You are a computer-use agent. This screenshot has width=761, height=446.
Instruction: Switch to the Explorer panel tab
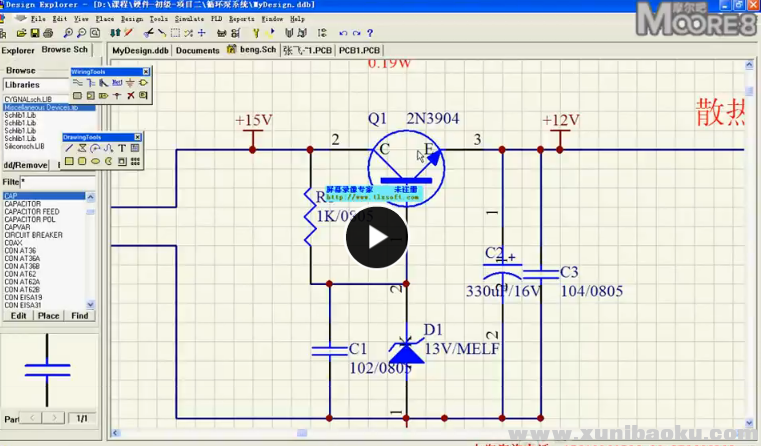pos(18,49)
